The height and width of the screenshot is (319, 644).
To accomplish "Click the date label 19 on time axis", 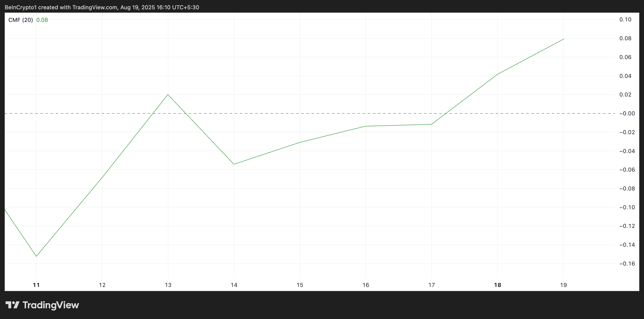I will [563, 285].
